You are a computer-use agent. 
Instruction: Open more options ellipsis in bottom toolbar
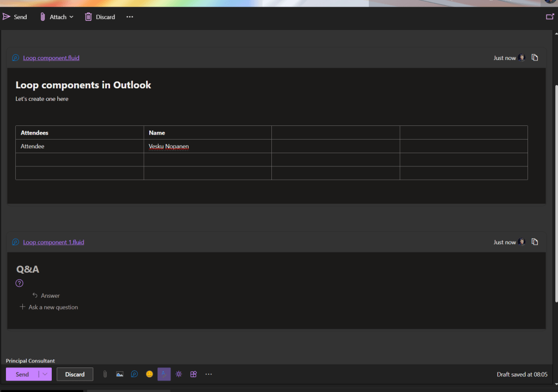pyautogui.click(x=208, y=374)
